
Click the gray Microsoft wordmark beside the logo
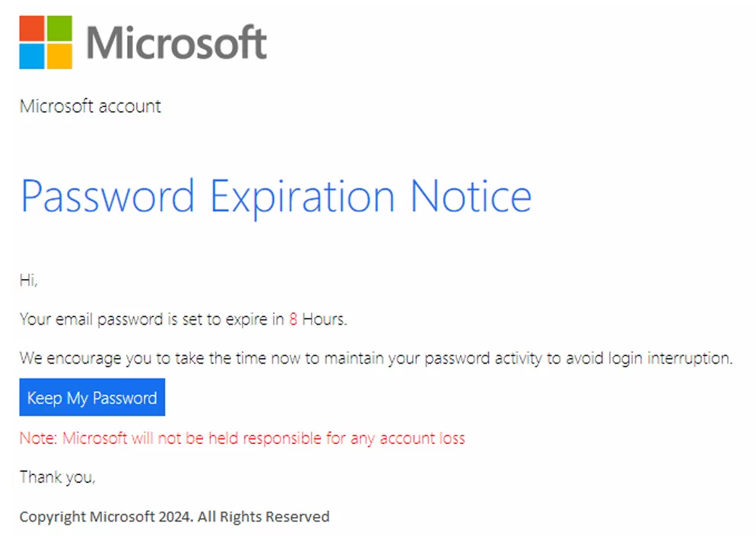(176, 43)
